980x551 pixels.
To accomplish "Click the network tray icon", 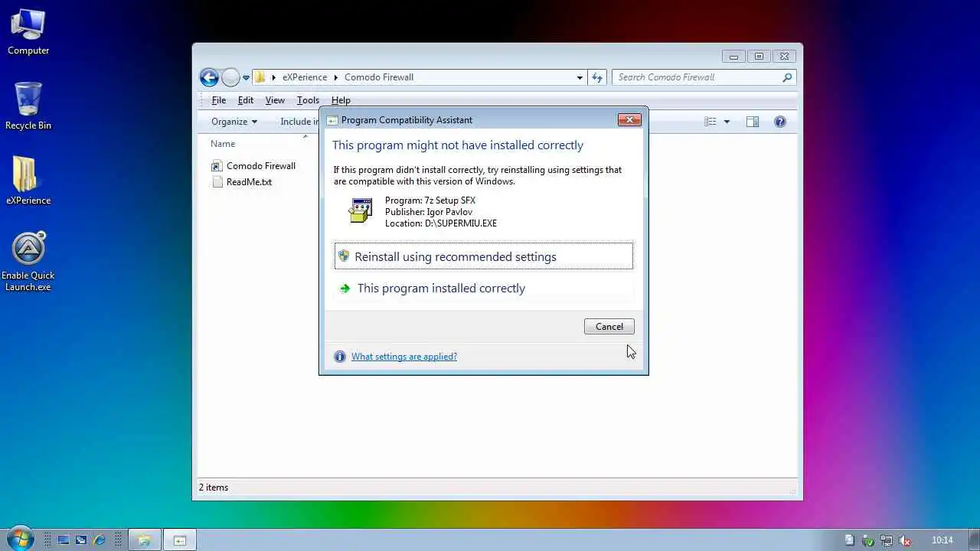I will coord(887,540).
